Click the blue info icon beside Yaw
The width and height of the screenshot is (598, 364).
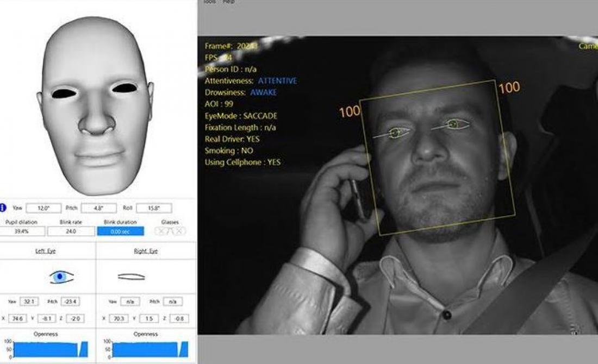pyautogui.click(x=3, y=208)
